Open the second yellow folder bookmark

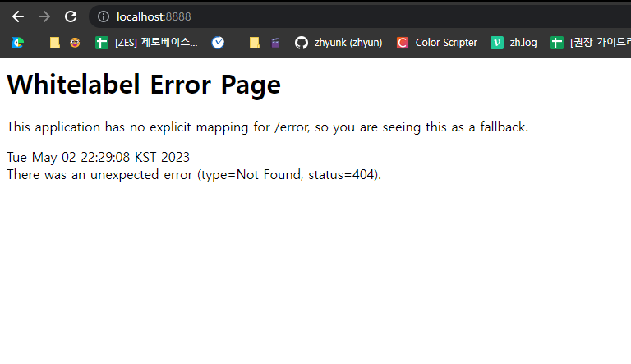point(255,42)
